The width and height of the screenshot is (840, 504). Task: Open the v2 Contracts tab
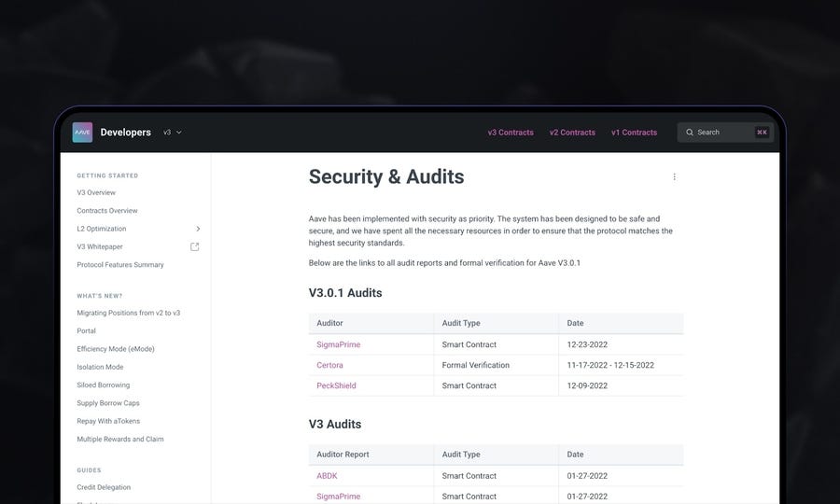[572, 133]
